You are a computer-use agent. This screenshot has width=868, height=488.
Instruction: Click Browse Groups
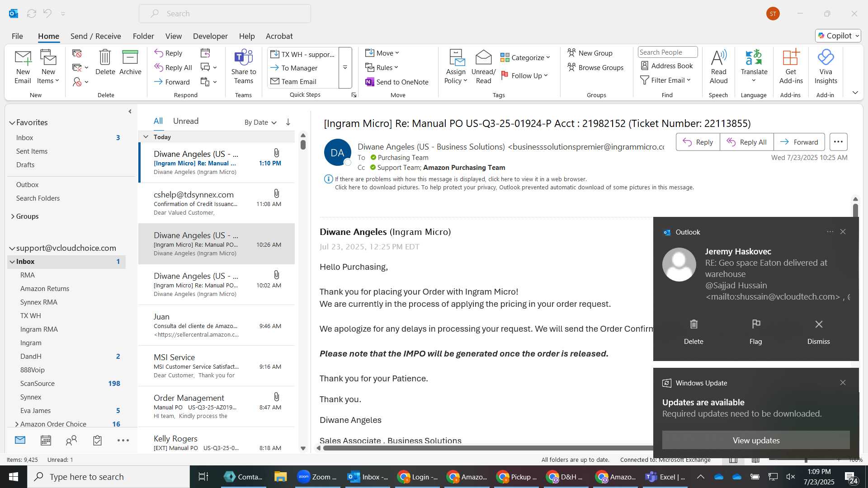[595, 67]
